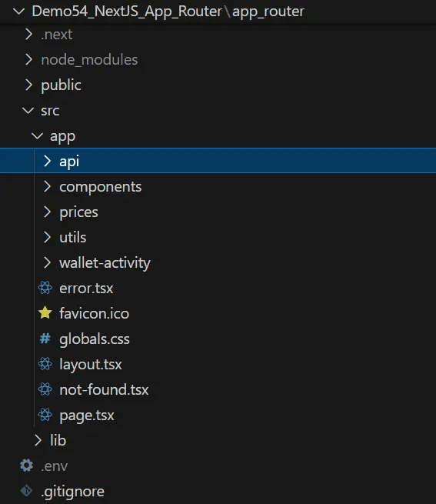This screenshot has width=436, height=504.
Task: Click the hash icon next to globals.css
Action: pos(45,339)
